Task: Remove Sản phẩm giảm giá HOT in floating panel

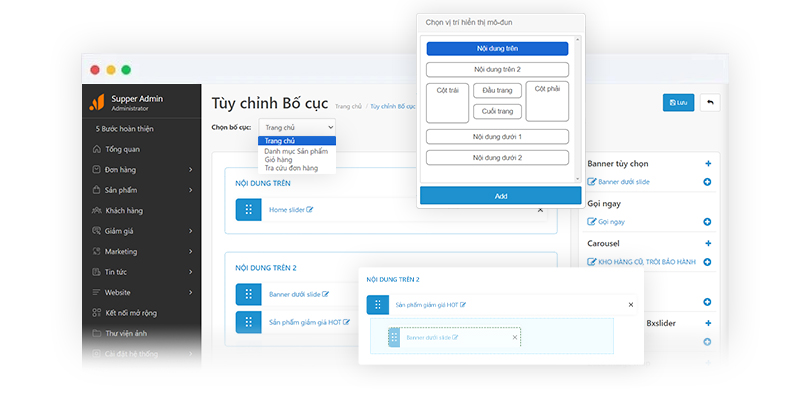Action: pos(630,305)
